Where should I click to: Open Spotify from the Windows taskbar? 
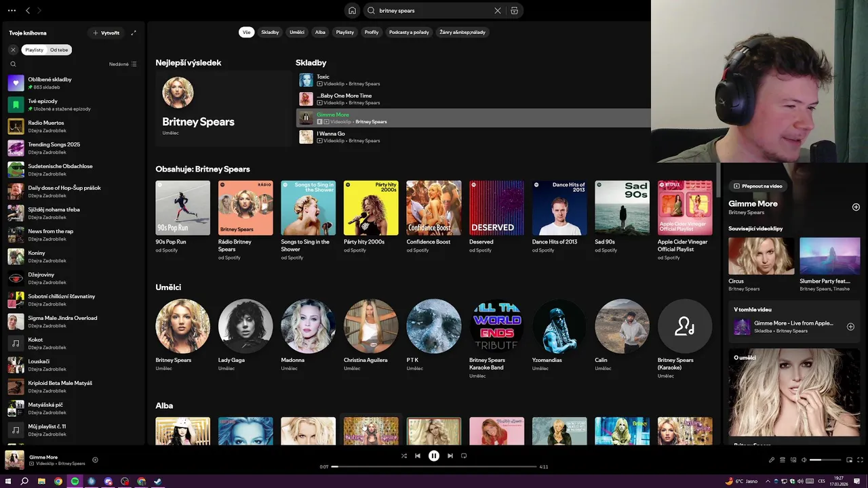75,481
